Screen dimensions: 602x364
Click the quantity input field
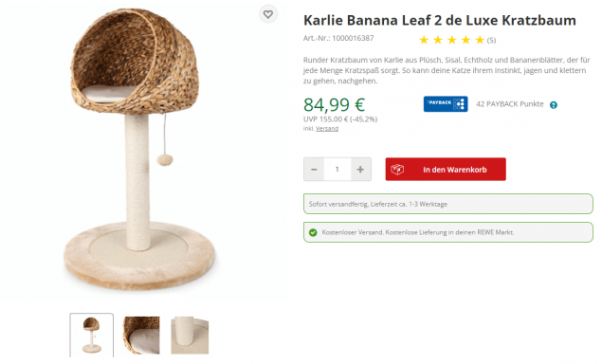(x=337, y=170)
